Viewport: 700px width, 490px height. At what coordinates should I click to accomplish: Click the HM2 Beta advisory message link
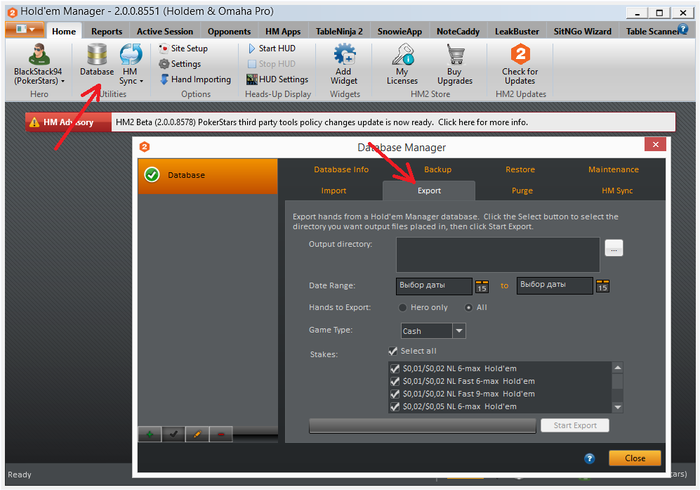[x=321, y=122]
